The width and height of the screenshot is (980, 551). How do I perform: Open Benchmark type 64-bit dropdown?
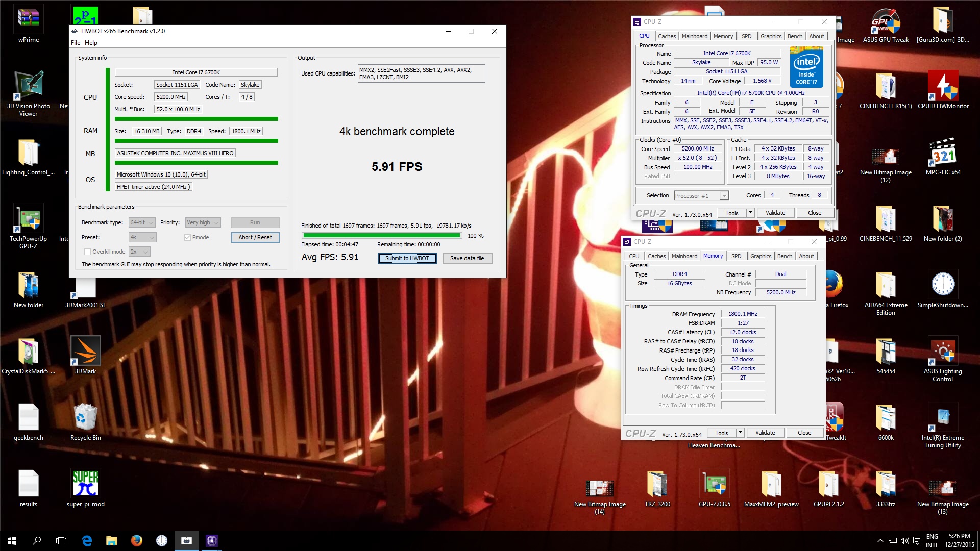(x=142, y=222)
